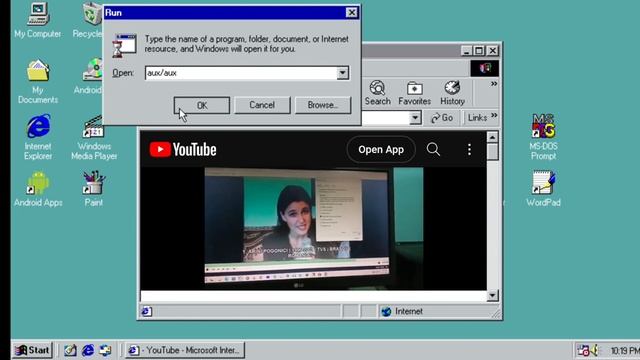Click the browser scrollbar up arrow
640x360 pixels.
[x=492, y=137]
